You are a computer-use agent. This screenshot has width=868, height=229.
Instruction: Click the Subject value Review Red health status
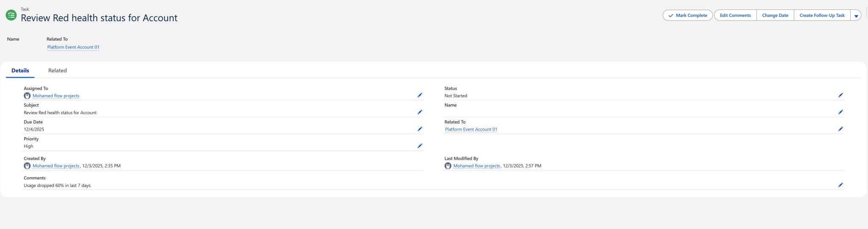click(60, 113)
